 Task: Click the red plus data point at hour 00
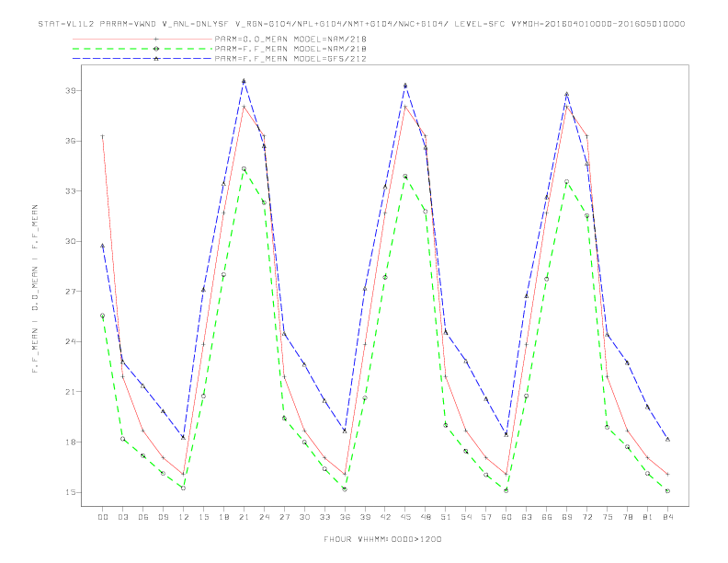pyautogui.click(x=103, y=136)
